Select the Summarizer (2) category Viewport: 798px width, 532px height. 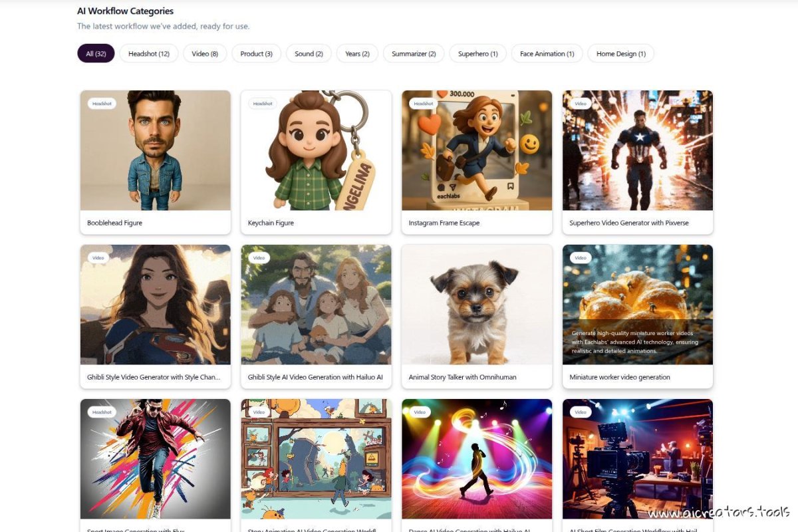pos(414,54)
